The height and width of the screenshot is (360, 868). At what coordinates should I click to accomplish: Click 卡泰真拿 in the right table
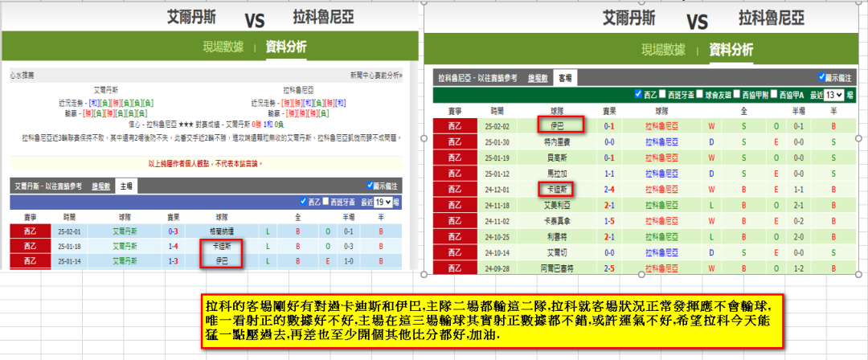tap(555, 221)
